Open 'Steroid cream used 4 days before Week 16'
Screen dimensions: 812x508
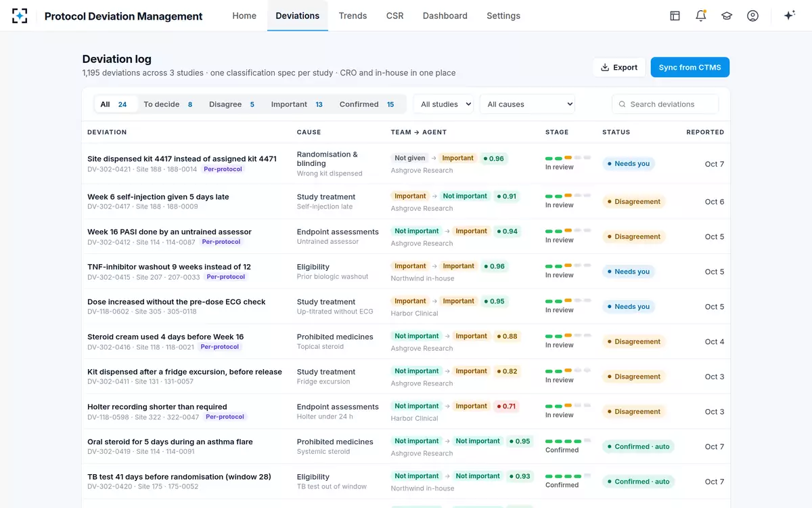click(x=166, y=337)
